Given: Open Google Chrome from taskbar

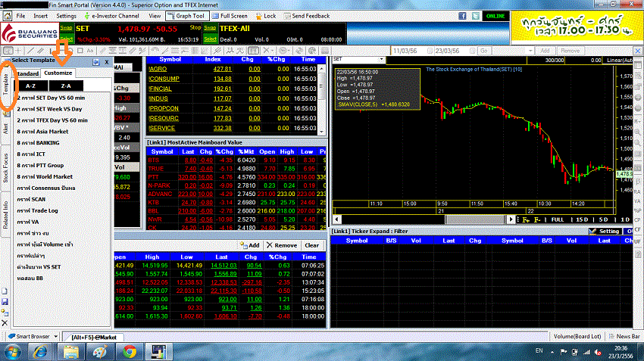Looking at the screenshot, I should pos(130,352).
